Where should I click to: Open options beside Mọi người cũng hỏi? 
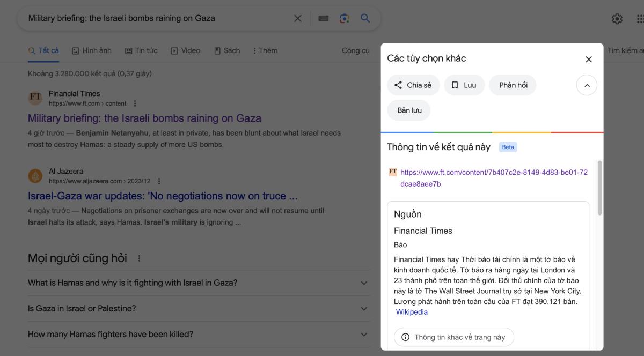(139, 258)
